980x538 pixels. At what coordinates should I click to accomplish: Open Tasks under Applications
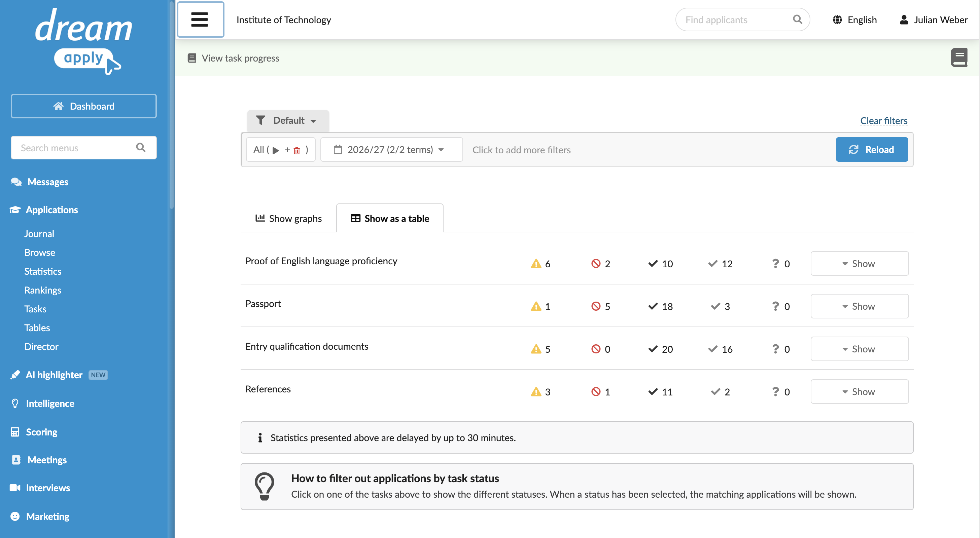pos(35,309)
